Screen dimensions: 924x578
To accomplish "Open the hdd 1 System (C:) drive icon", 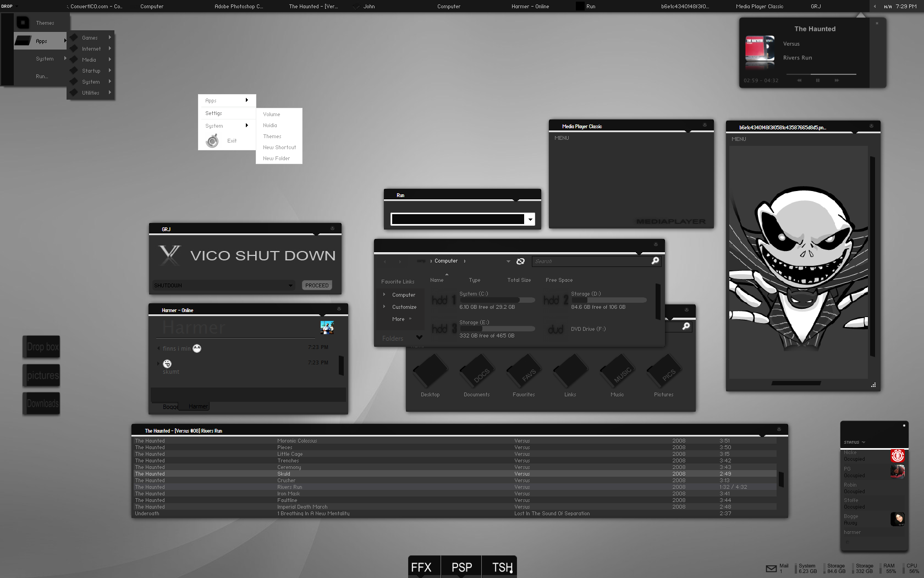I will point(444,300).
